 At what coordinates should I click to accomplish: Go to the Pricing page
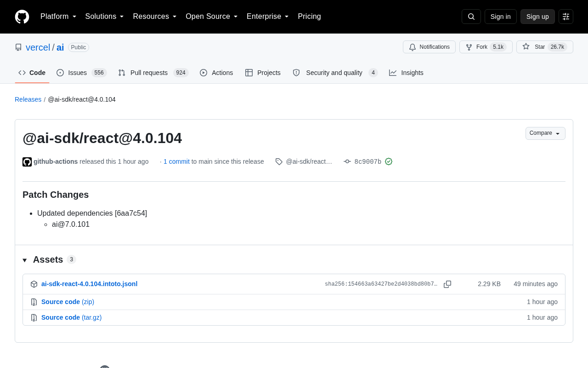click(x=309, y=17)
